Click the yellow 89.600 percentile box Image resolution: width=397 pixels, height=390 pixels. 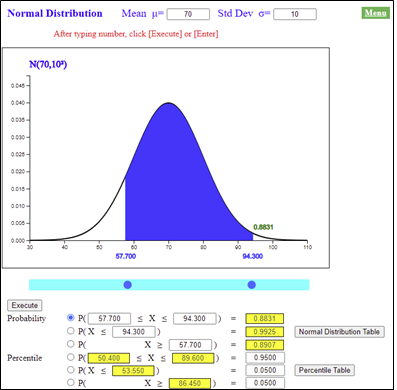(193, 358)
